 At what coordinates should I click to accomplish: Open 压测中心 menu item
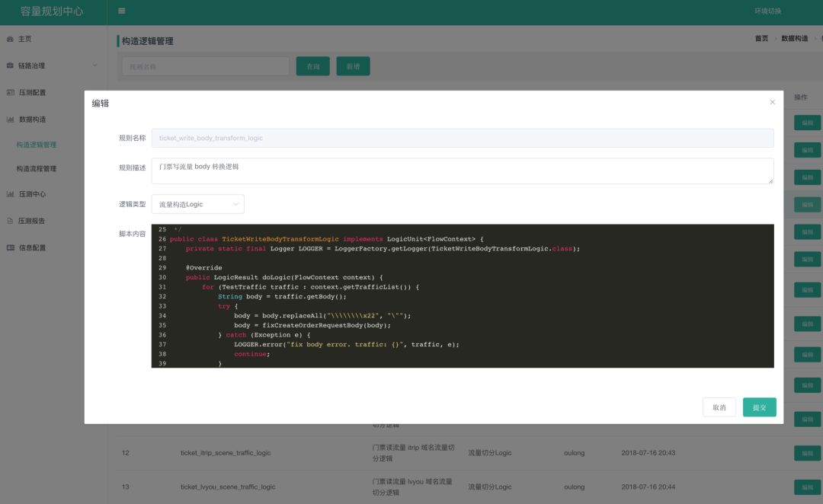click(x=32, y=194)
